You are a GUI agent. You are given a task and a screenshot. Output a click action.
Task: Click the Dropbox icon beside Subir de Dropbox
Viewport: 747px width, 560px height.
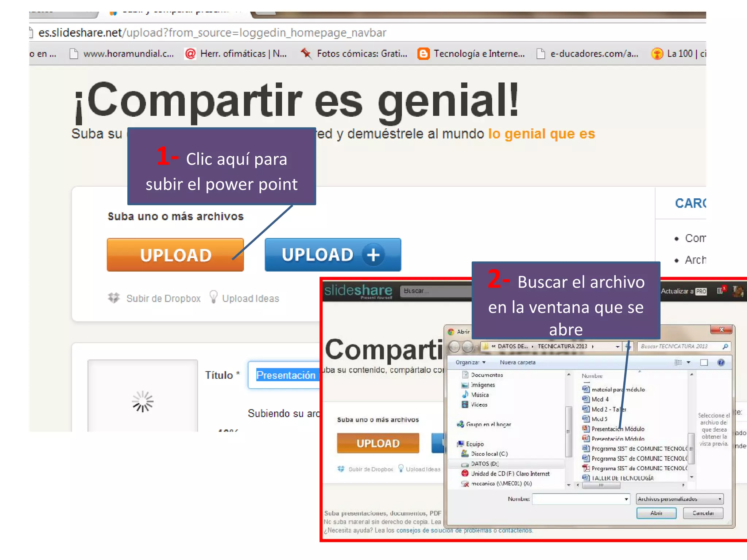114,298
